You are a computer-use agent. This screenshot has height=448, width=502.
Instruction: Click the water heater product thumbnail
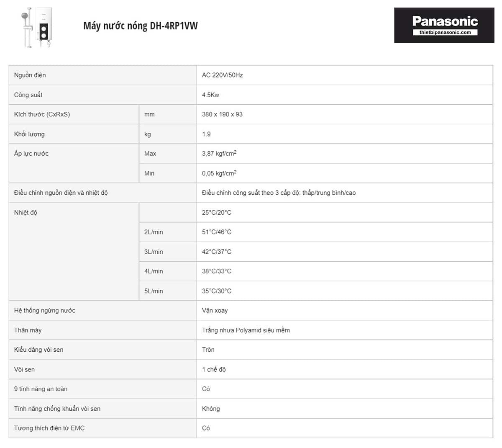37,27
